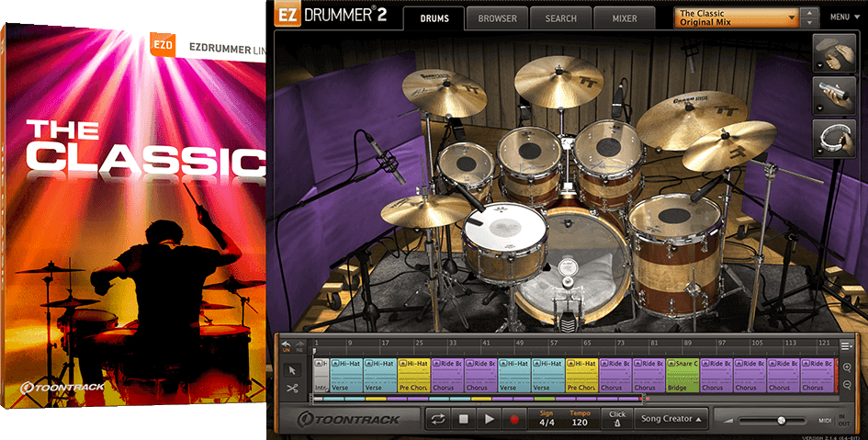Step to the previous preset with up arrow
The width and height of the screenshot is (868, 440).
pos(810,13)
